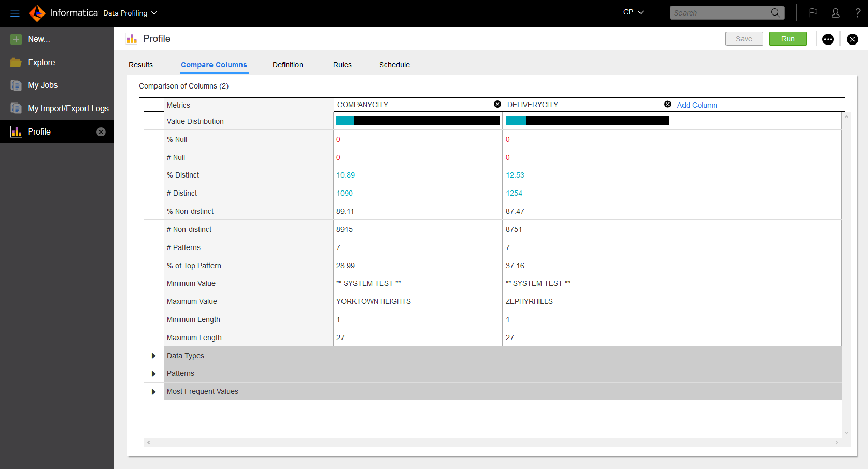This screenshot has width=868, height=469.
Task: Switch to the Results tab
Action: [140, 65]
